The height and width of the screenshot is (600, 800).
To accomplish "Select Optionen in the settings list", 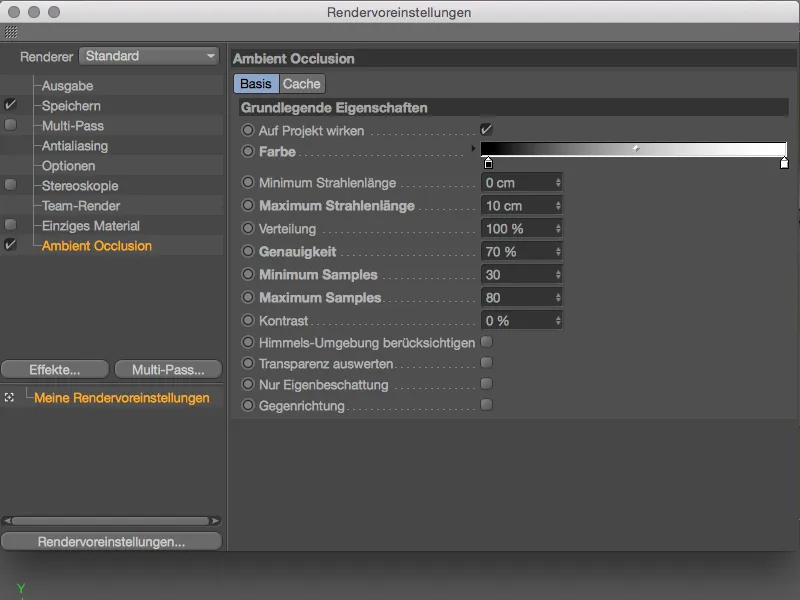I will 68,166.
